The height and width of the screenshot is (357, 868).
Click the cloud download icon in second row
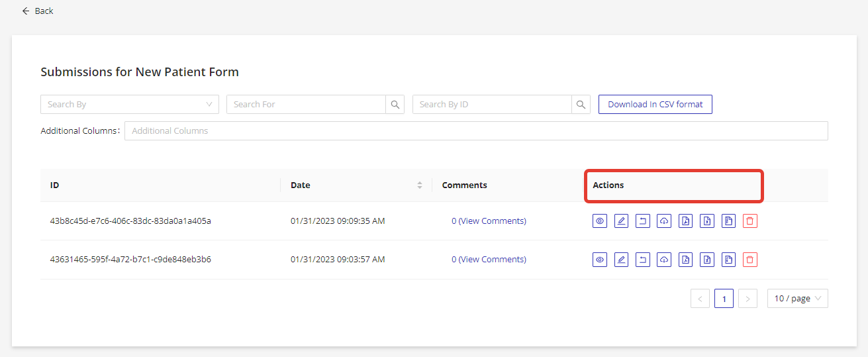663,260
